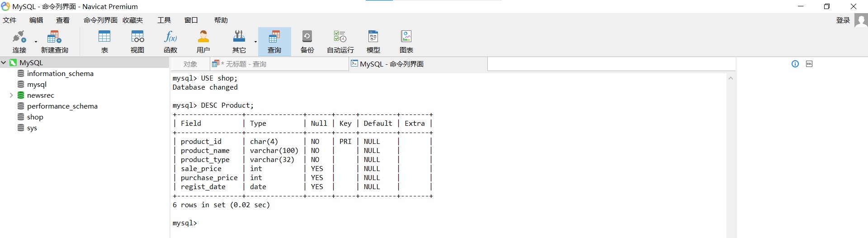Click the console scrollbar up arrow
Viewport: 868px width, 238px height.
731,78
